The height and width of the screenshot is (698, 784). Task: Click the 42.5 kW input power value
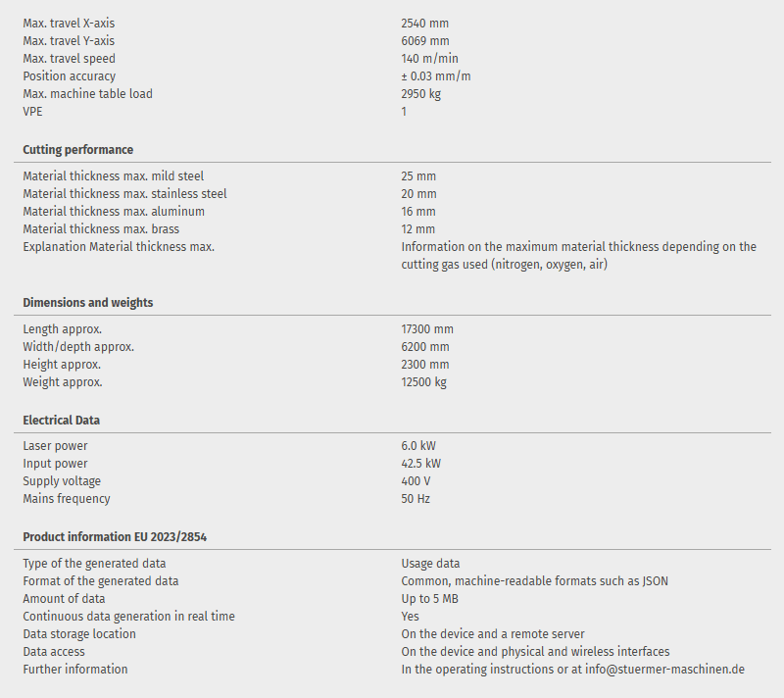pyautogui.click(x=421, y=464)
